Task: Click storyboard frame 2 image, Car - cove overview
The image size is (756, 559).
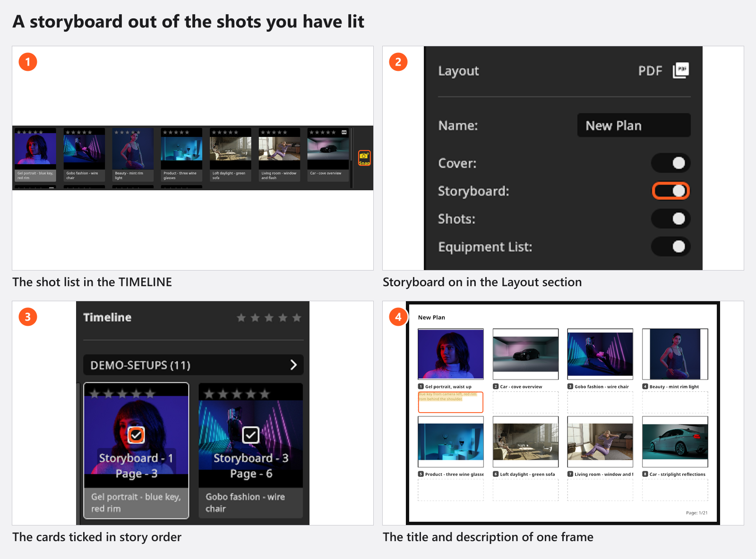Action: [525, 354]
